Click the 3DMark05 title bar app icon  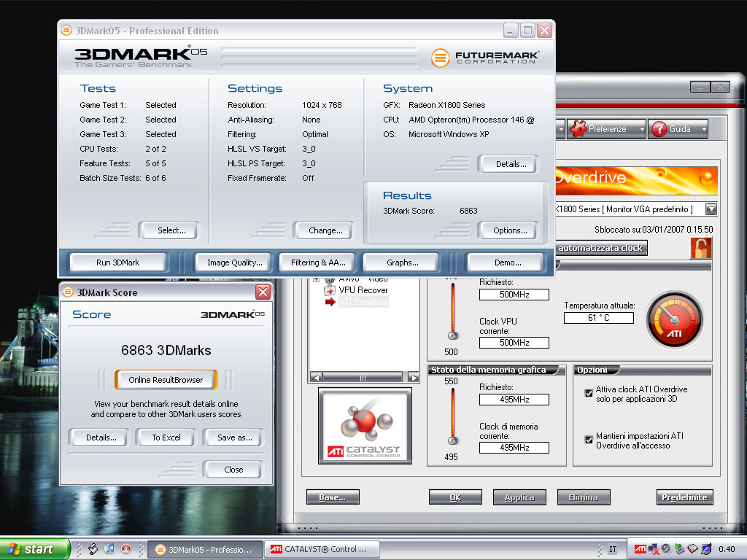click(66, 31)
